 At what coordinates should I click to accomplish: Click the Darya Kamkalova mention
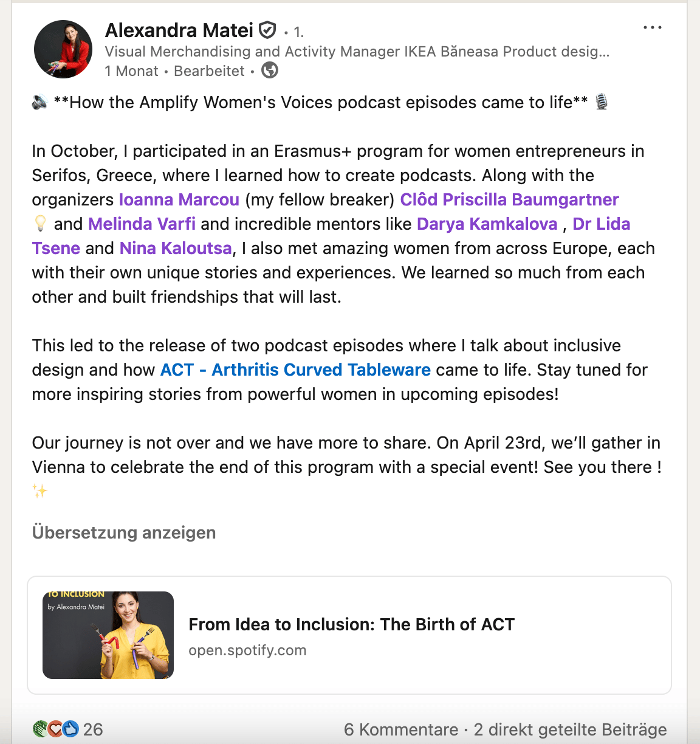(x=486, y=224)
